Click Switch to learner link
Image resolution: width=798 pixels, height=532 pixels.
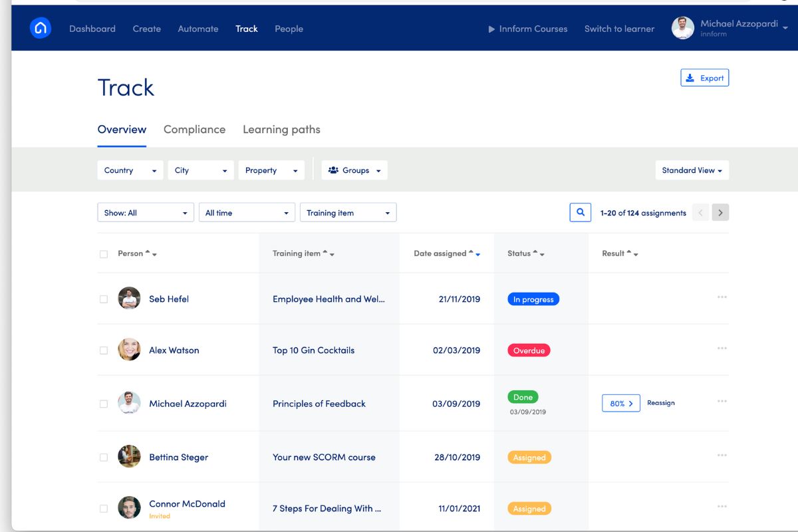coord(619,29)
